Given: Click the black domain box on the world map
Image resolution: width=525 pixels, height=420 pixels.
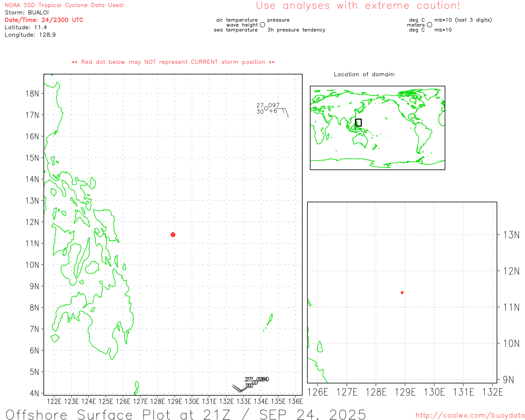Looking at the screenshot, I should (358, 123).
